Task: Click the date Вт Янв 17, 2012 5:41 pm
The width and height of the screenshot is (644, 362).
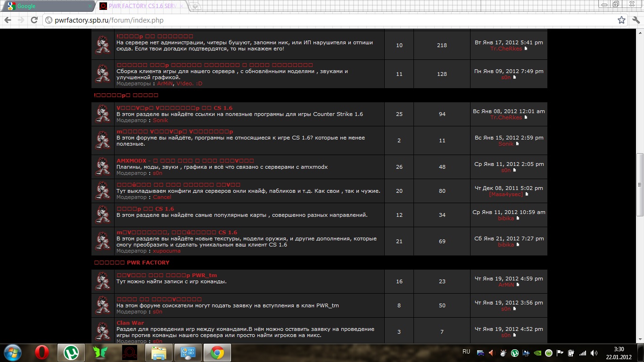Action: point(509,42)
